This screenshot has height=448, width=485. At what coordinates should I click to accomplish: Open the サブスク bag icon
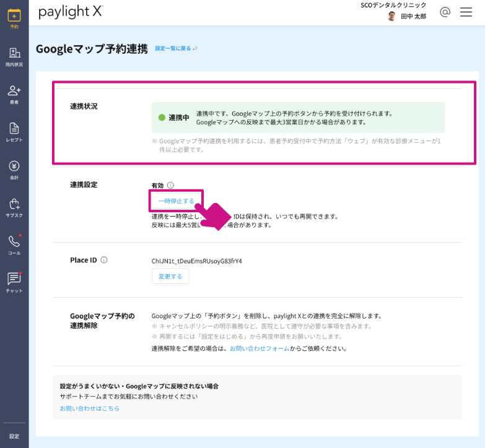pos(14,204)
